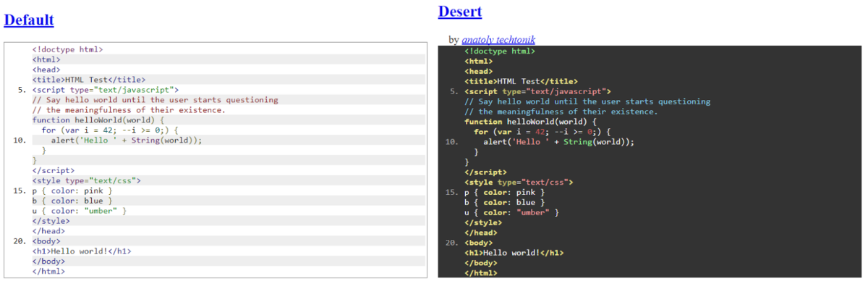Click line number 5 in the Desert block

454,92
